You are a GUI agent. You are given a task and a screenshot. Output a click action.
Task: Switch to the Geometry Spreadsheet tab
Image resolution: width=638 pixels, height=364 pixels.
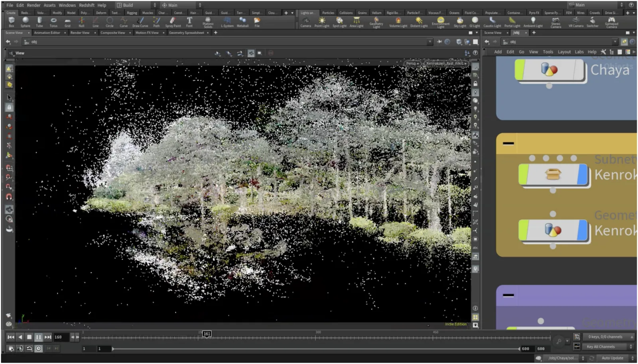pyautogui.click(x=186, y=33)
